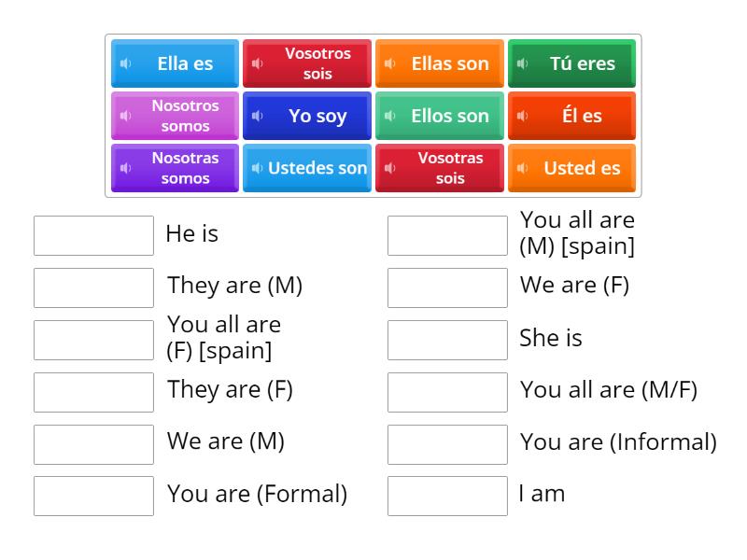Play audio for the "Ustedes son" tile
The height and width of the screenshot is (560, 747).
pyautogui.click(x=257, y=168)
